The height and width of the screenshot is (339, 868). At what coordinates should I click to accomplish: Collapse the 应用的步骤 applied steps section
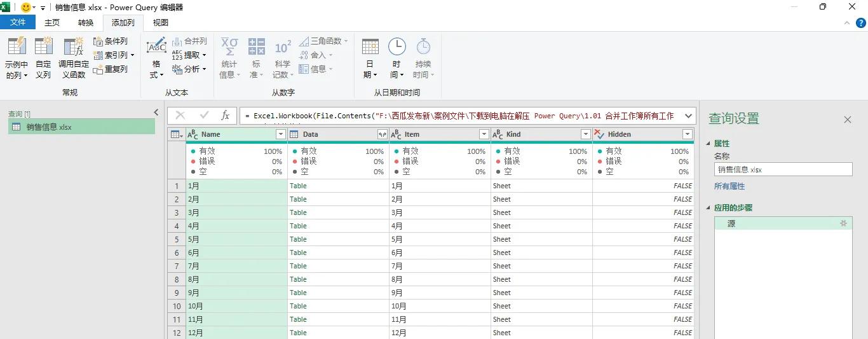click(709, 208)
